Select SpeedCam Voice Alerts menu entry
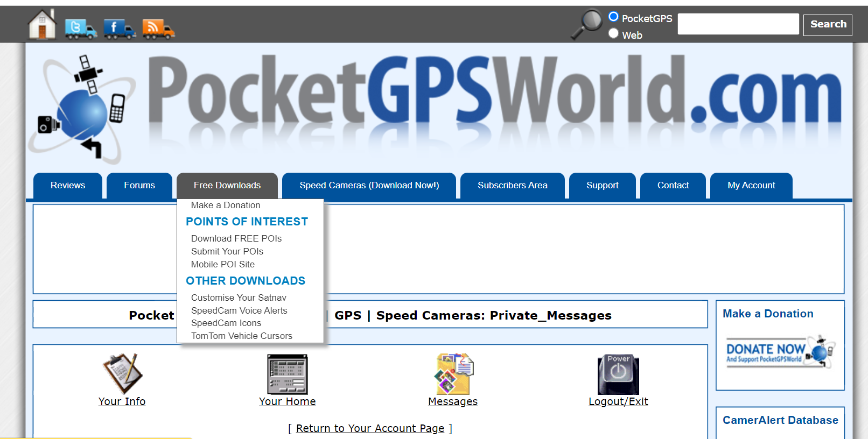Image resolution: width=868 pixels, height=439 pixels. click(x=239, y=310)
